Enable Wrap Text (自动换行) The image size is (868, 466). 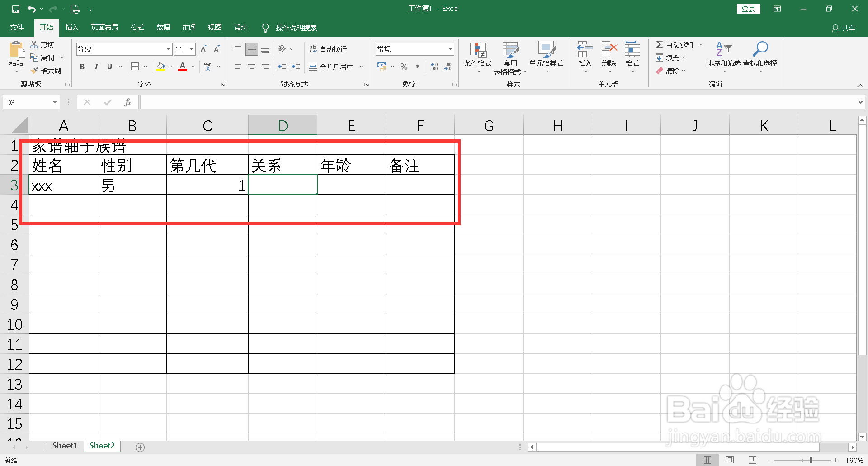pyautogui.click(x=329, y=48)
